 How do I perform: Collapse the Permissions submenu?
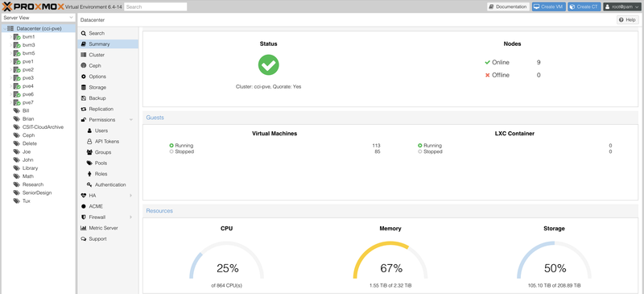[131, 120]
